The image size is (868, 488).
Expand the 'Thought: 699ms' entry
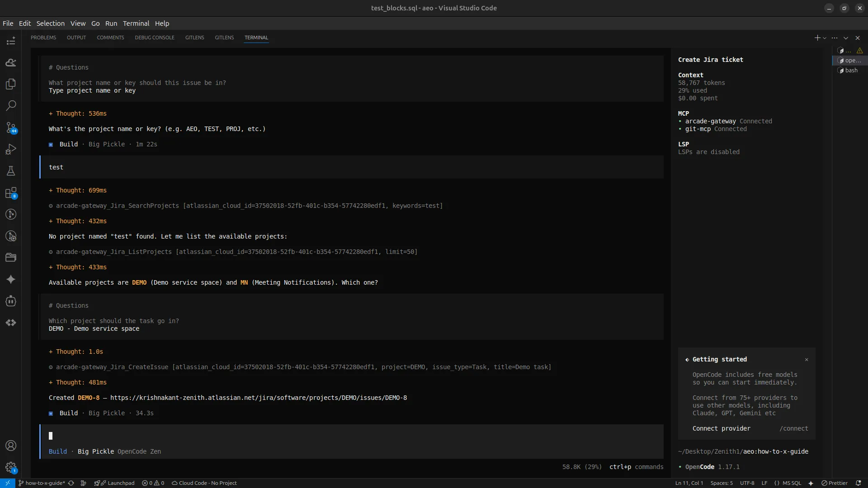tap(78, 190)
